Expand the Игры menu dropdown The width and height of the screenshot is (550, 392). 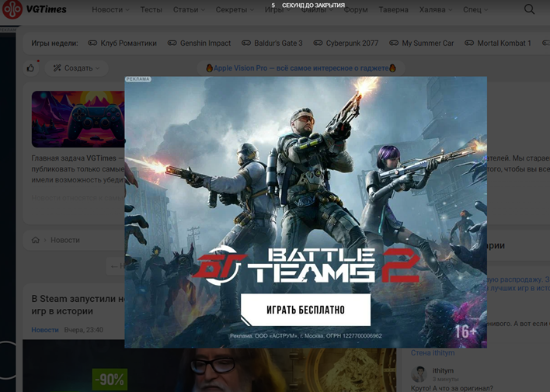point(277,10)
